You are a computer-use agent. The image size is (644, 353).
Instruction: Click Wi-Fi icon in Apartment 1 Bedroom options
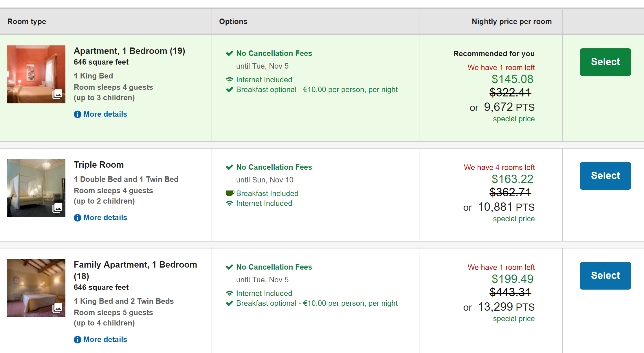(230, 80)
